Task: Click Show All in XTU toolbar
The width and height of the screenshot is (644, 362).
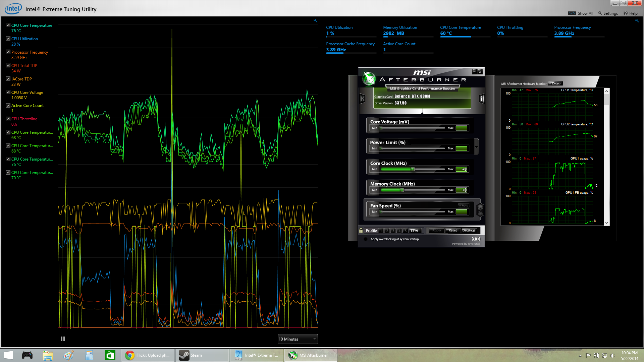Action: (x=581, y=13)
